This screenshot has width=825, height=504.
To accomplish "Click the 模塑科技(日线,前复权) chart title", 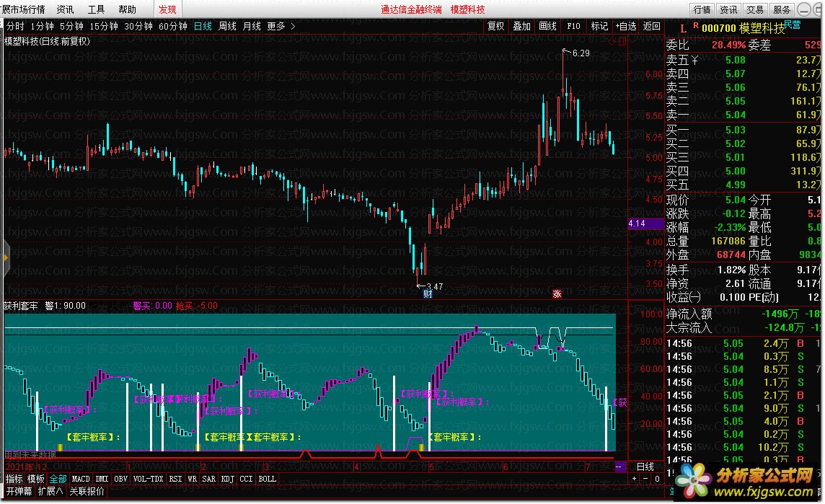I will coord(48,41).
